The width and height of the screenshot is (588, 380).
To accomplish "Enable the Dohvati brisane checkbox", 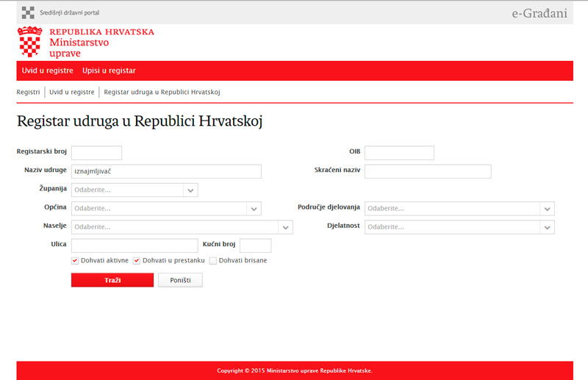I will [213, 260].
